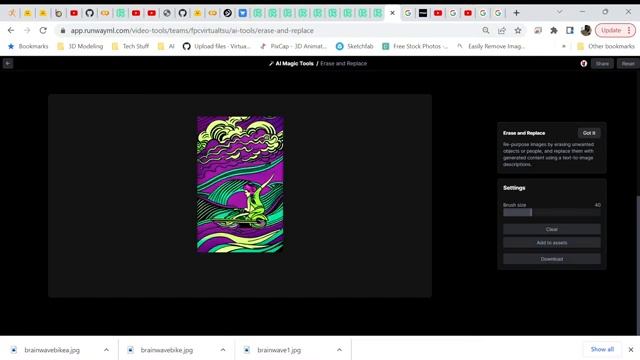Toggle the Chrome side panel icon
The image size is (640, 360).
tap(570, 30)
